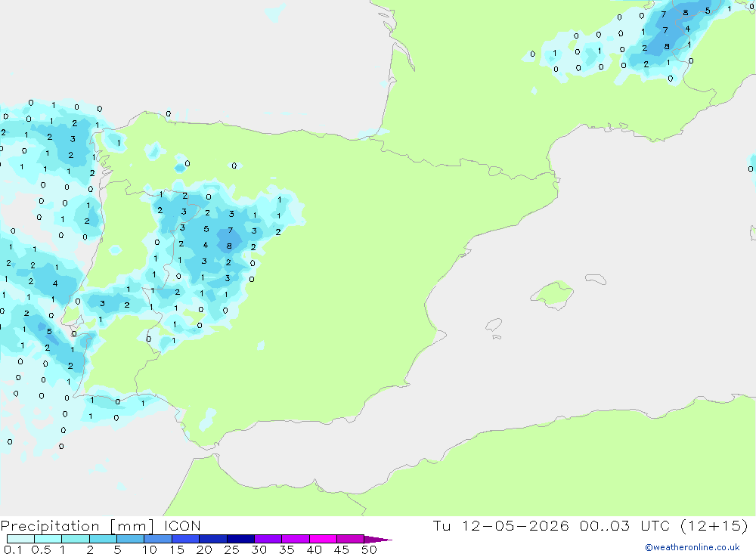Click the '10' legend scale label

150,549
